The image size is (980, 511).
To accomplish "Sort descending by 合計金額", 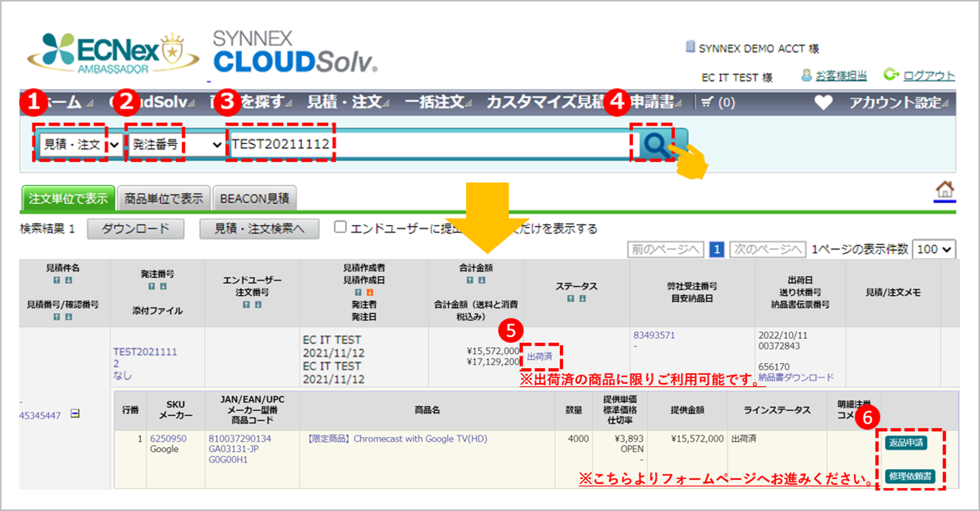I will (481, 280).
